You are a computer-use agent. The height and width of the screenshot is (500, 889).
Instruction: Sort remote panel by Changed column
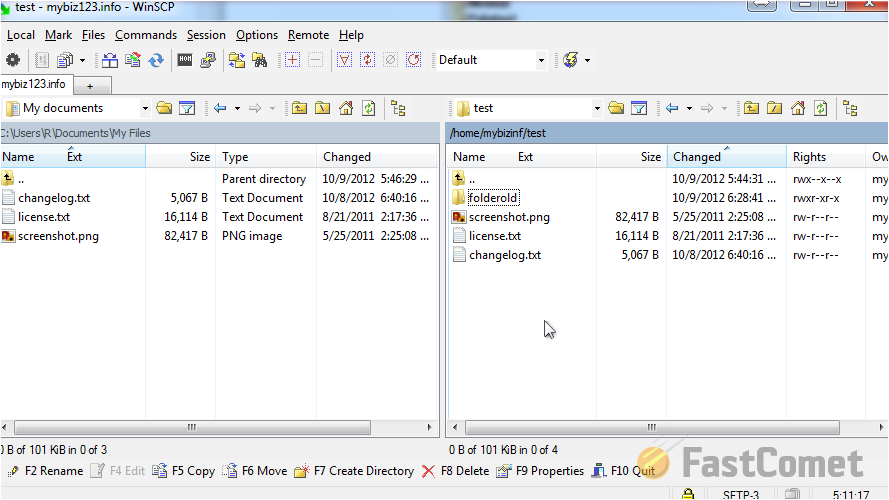pyautogui.click(x=726, y=157)
